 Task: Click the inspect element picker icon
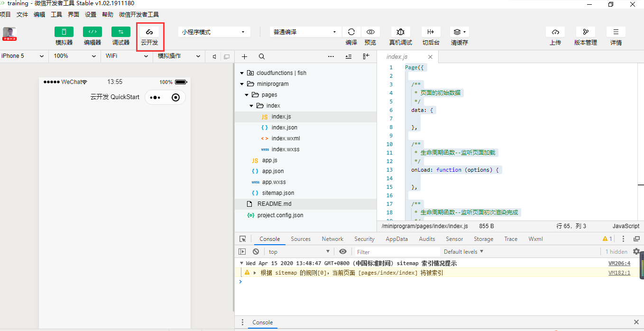click(243, 239)
